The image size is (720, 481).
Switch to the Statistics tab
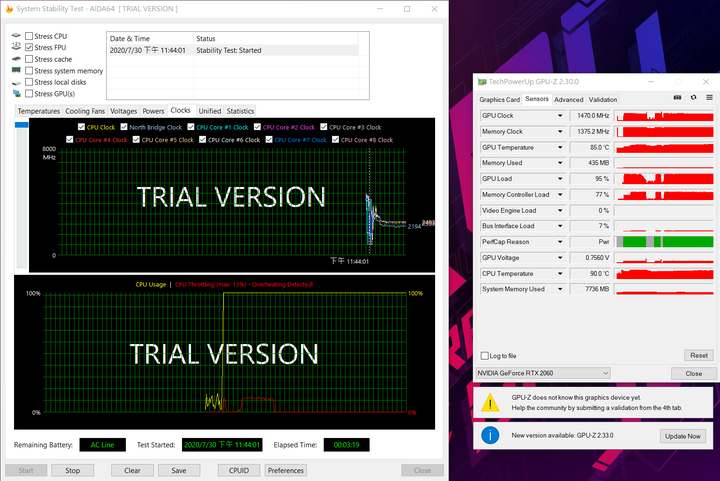(x=240, y=111)
